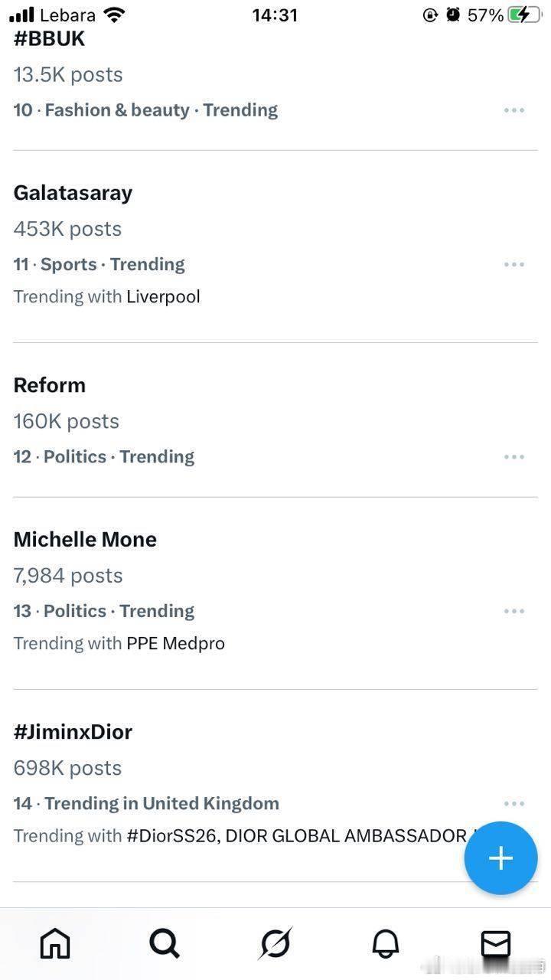Tap the Wi-Fi icon in status bar
Image resolution: width=551 pixels, height=980 pixels.
point(115,15)
